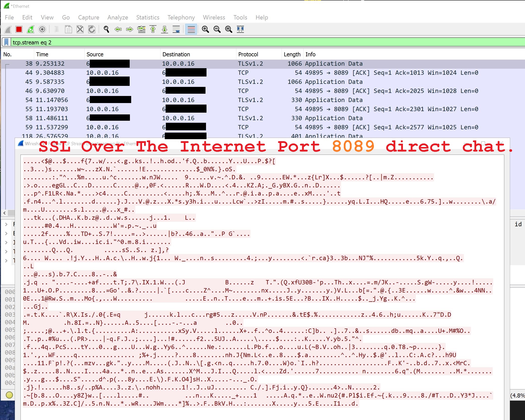Open the Analyze menu
Screen dimensions: 525x420
[x=118, y=17]
